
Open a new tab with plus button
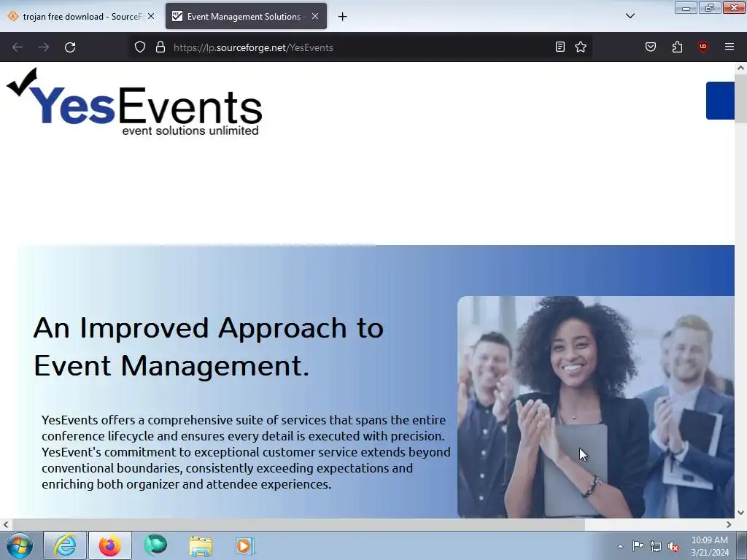click(343, 17)
